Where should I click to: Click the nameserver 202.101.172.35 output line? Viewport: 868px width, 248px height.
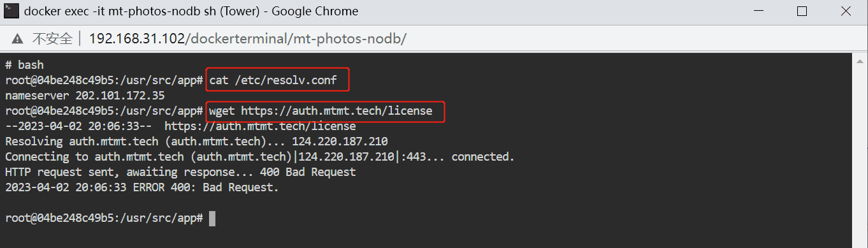click(85, 96)
